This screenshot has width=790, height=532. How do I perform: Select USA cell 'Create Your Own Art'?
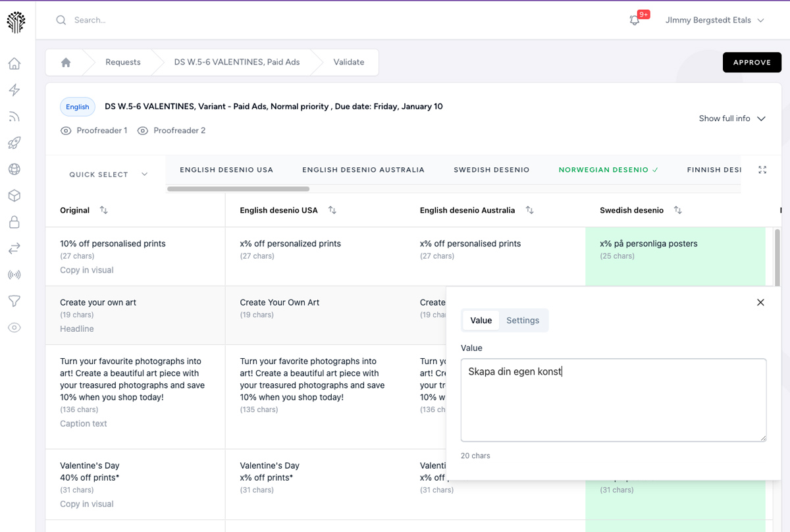coord(315,315)
